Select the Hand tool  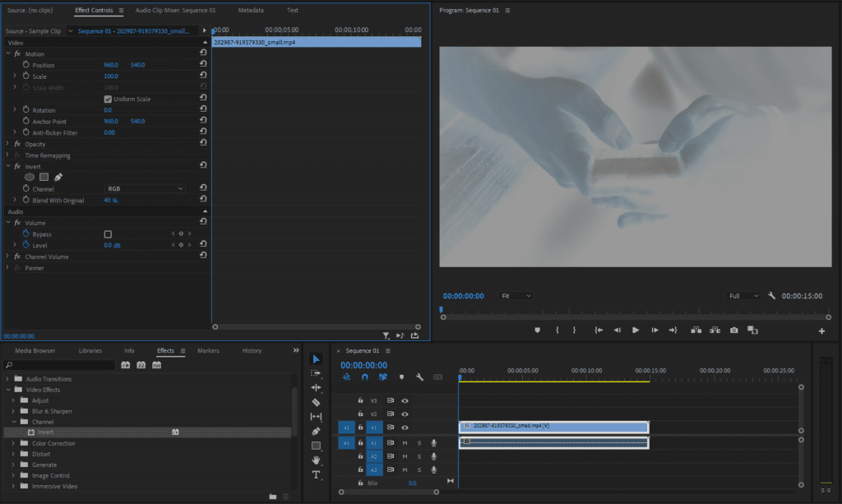point(316,460)
